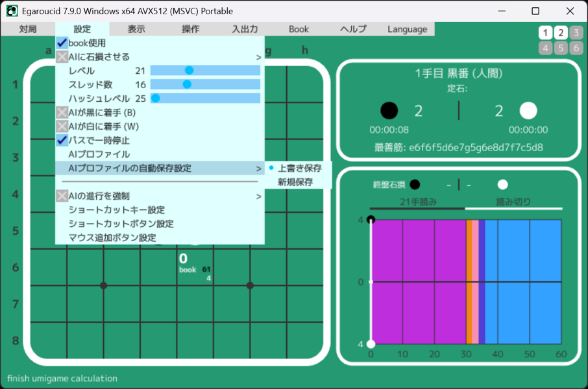Adjust the スレッド数 slider

click(x=205, y=84)
